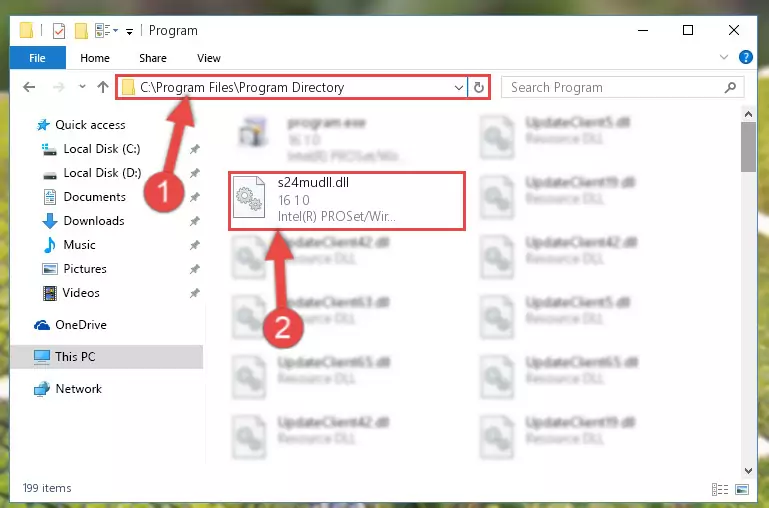The height and width of the screenshot is (508, 769).
Task: Click New Folder icon in quick access toolbar
Action: [81, 31]
